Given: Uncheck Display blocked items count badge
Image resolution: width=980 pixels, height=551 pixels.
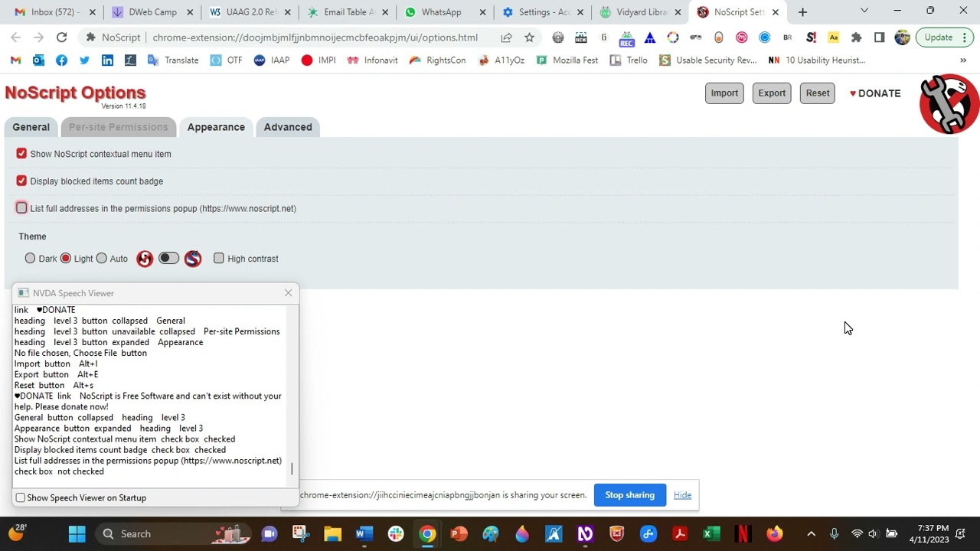Looking at the screenshot, I should coord(21,181).
